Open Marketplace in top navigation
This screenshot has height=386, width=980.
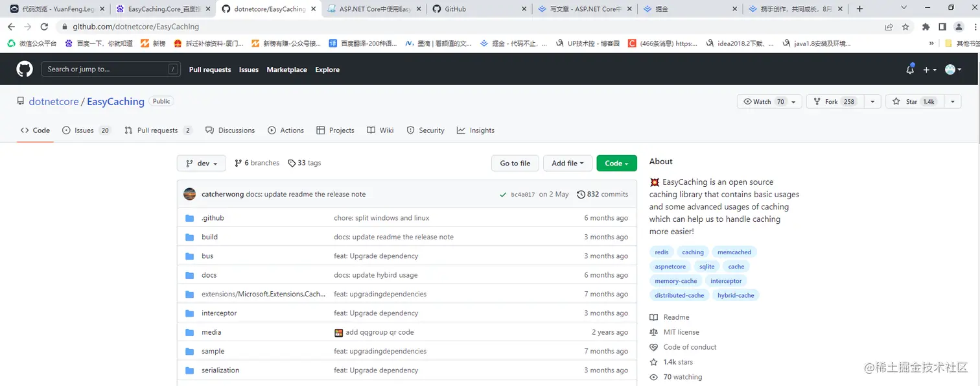click(286, 69)
